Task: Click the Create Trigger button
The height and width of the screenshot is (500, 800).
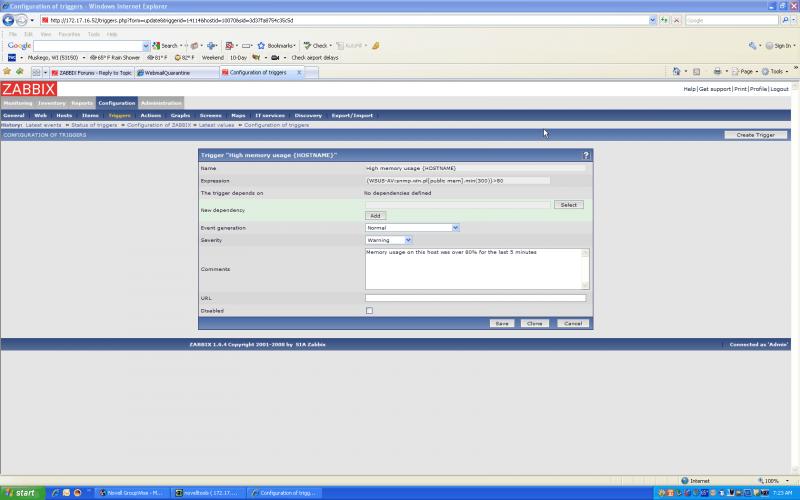Action: [x=756, y=135]
